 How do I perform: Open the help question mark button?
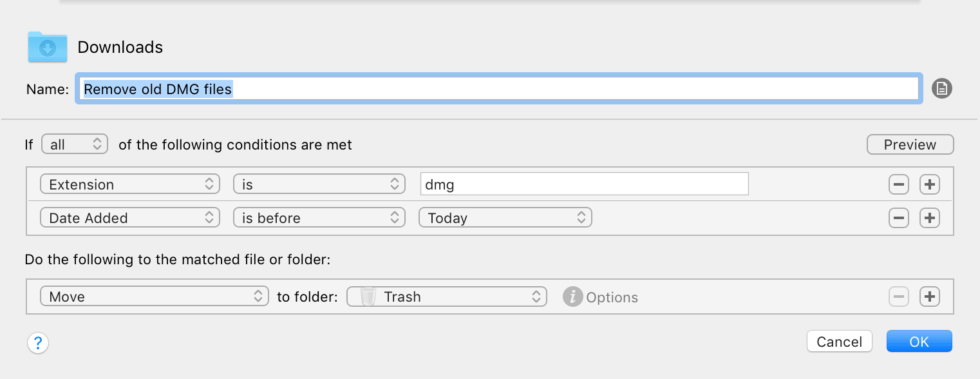38,342
